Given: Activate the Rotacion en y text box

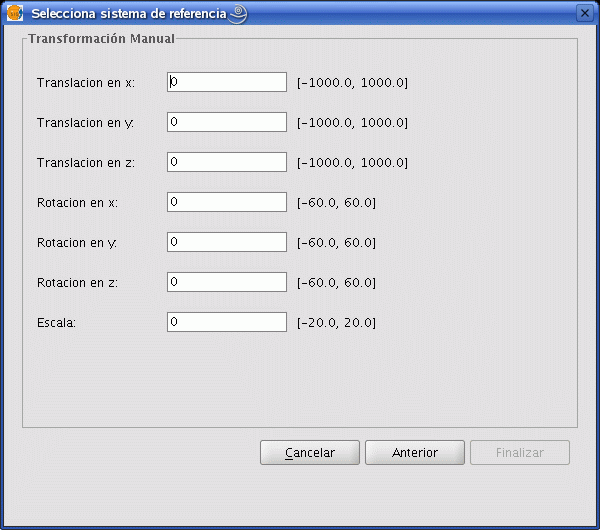Looking at the screenshot, I should (x=227, y=242).
